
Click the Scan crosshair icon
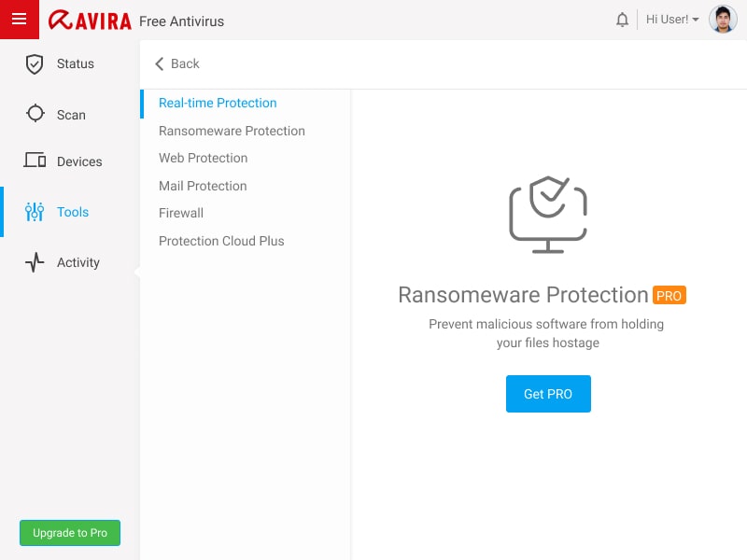(35, 113)
